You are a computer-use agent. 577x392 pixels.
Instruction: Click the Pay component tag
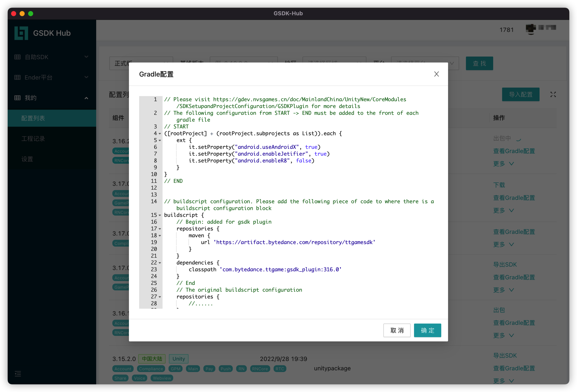[x=209, y=369]
